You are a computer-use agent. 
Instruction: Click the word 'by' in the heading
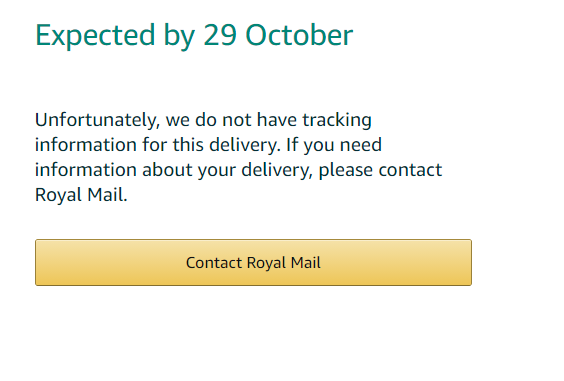pyautogui.click(x=179, y=37)
